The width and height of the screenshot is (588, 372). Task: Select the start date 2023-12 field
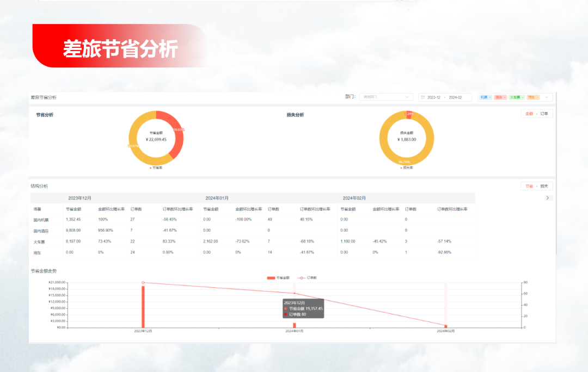[x=434, y=97]
